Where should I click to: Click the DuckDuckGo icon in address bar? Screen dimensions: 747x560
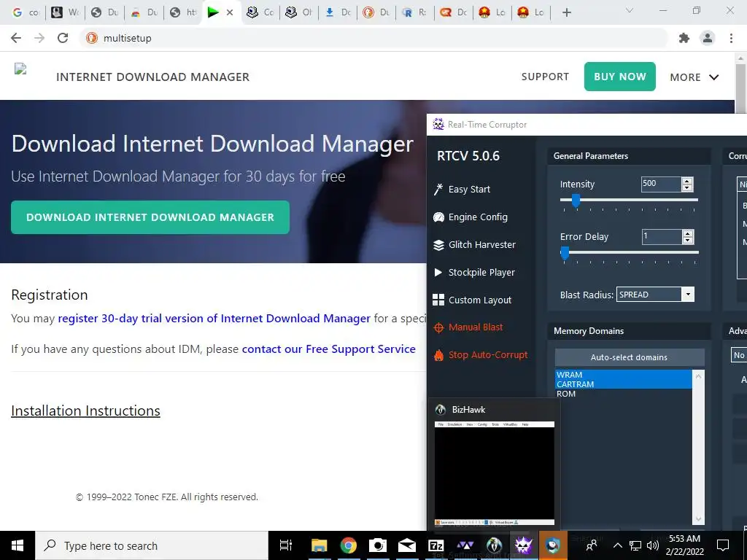tap(92, 38)
